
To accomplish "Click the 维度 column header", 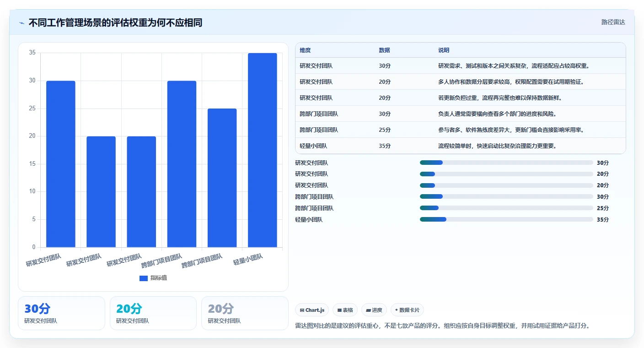I will point(305,50).
